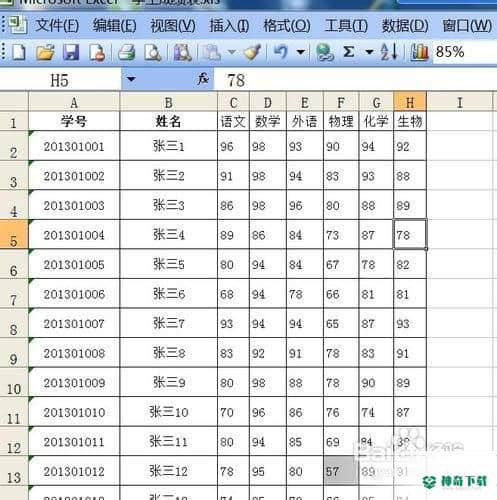Click the fx insert function button
Image resolution: width=497 pixels, height=500 pixels.
pos(203,79)
